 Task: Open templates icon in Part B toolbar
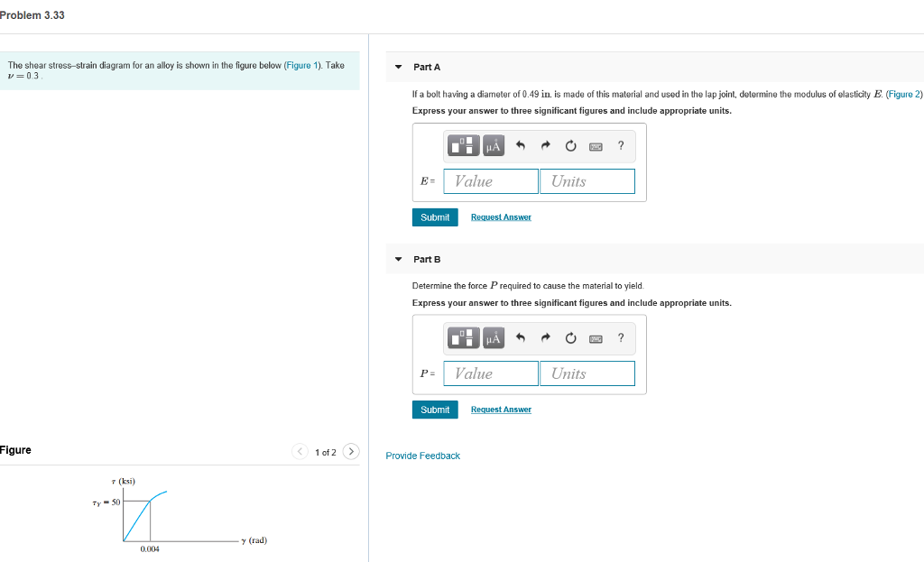click(x=463, y=337)
